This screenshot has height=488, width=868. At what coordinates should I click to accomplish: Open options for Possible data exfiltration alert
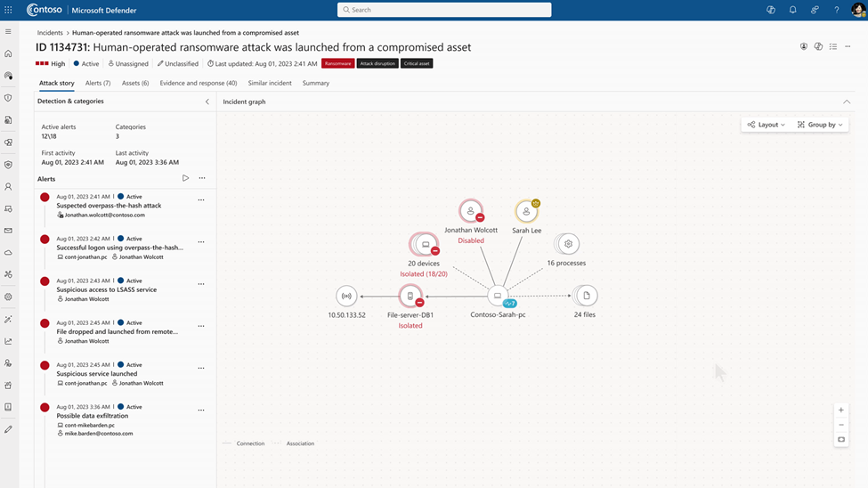click(x=201, y=411)
